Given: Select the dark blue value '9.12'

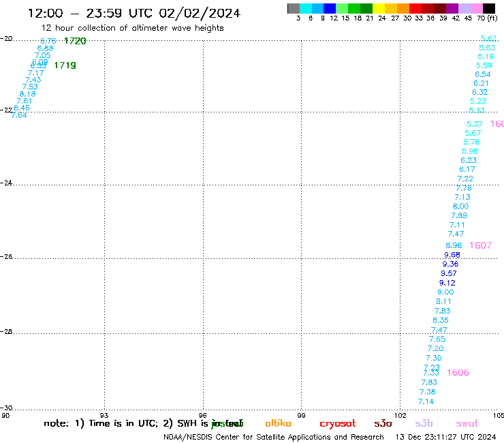Looking at the screenshot, I should coord(447,283).
